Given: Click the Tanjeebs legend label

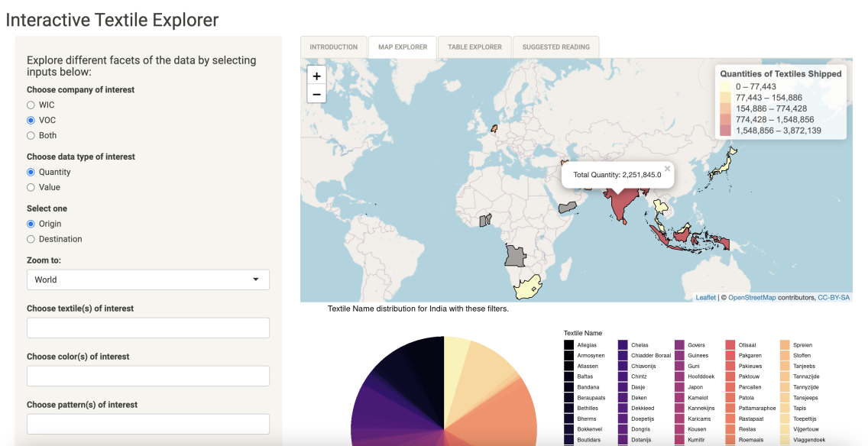Looking at the screenshot, I should [805, 366].
